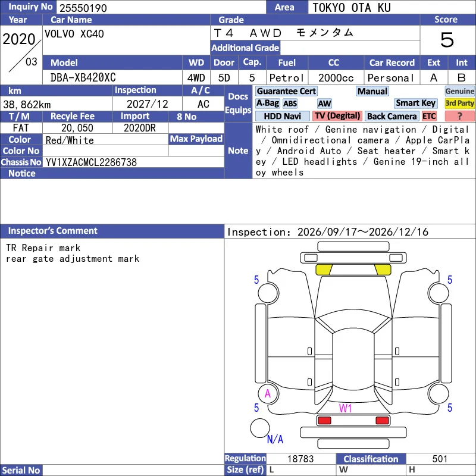Click the HDD Navi badge
Screen dimensions: 476x476
pos(282,116)
